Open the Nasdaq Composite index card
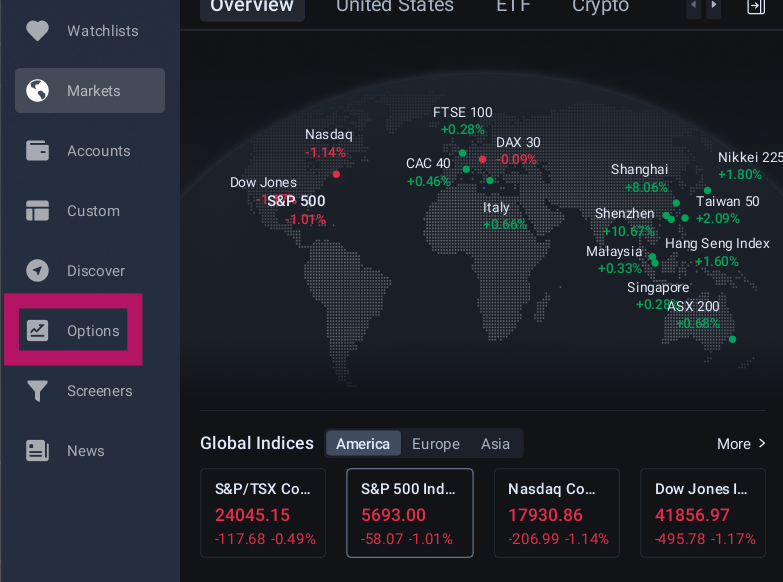Screen dimensions: 783x582 click(x=556, y=513)
